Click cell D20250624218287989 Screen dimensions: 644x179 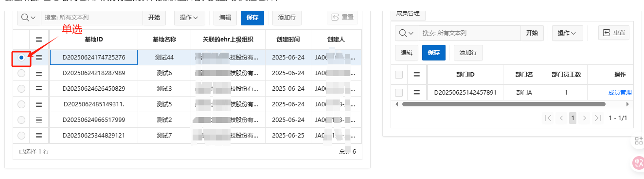[x=94, y=73]
